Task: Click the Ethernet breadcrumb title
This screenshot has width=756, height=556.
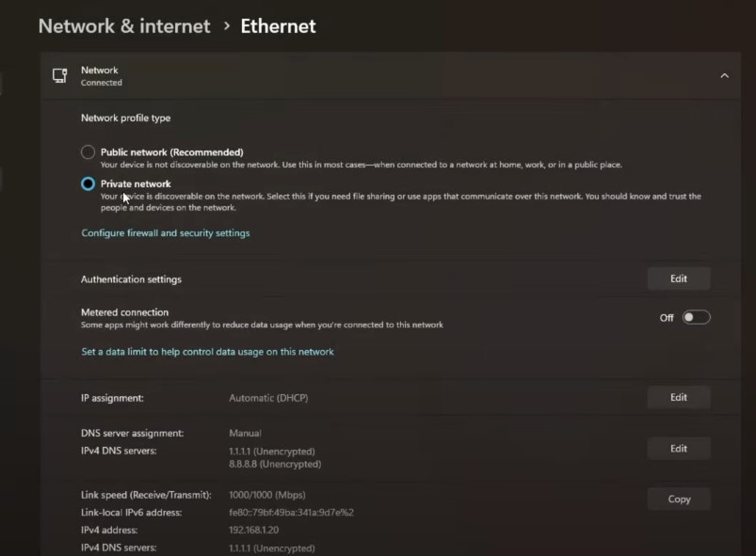Action: tap(278, 26)
